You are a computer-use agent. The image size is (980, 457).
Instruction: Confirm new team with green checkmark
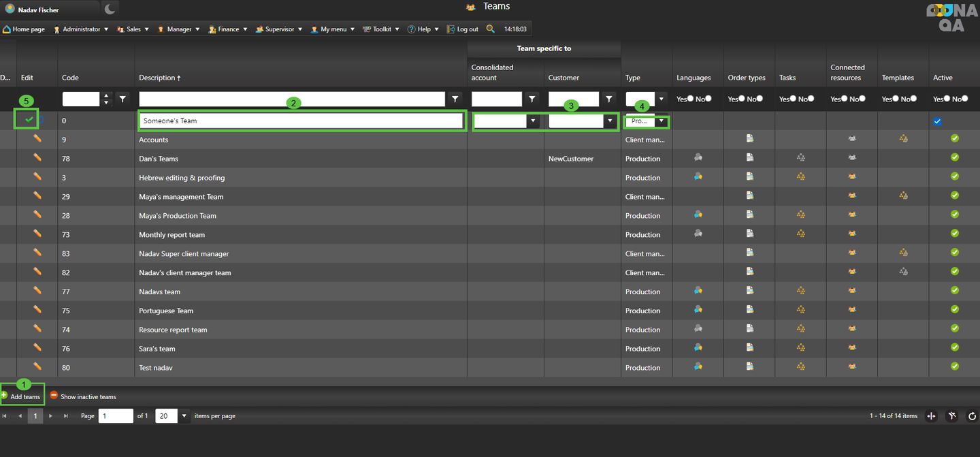click(x=29, y=120)
